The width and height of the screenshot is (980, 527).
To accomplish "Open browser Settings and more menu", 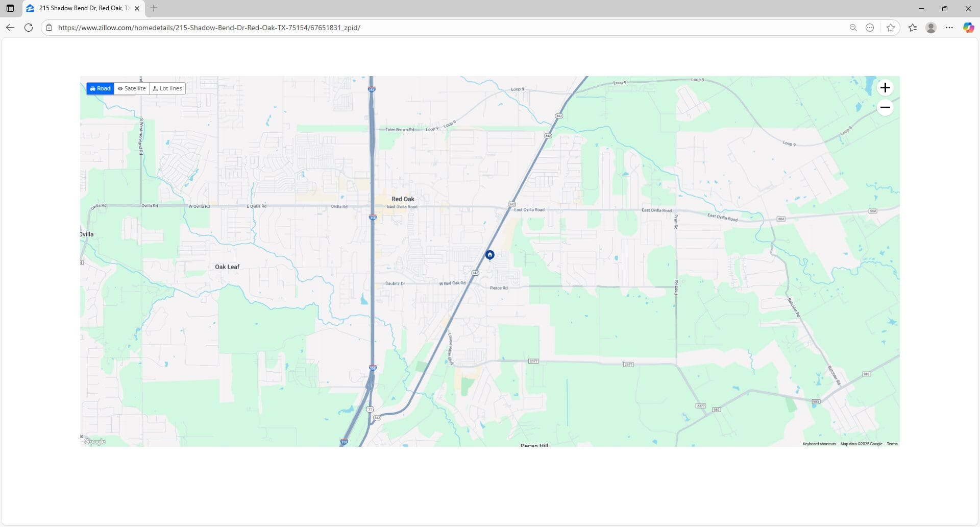I will pos(949,28).
